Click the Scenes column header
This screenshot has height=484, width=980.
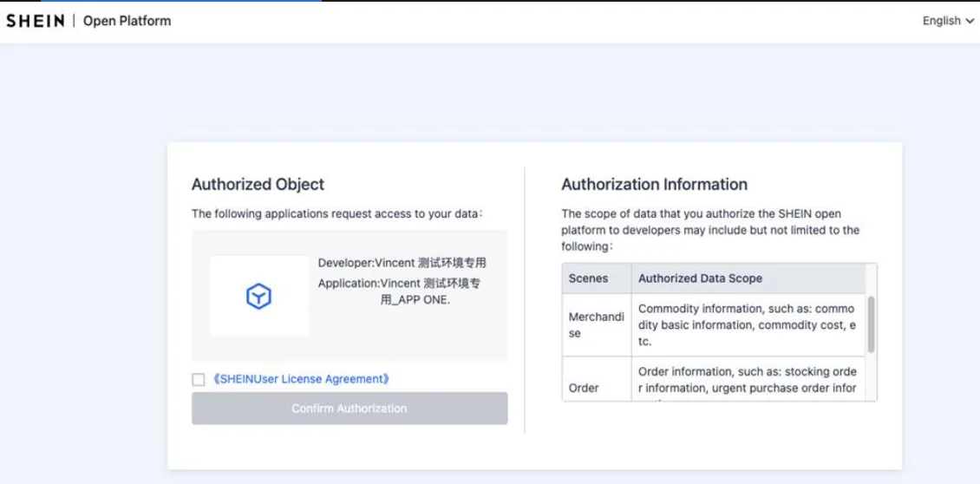click(x=597, y=278)
